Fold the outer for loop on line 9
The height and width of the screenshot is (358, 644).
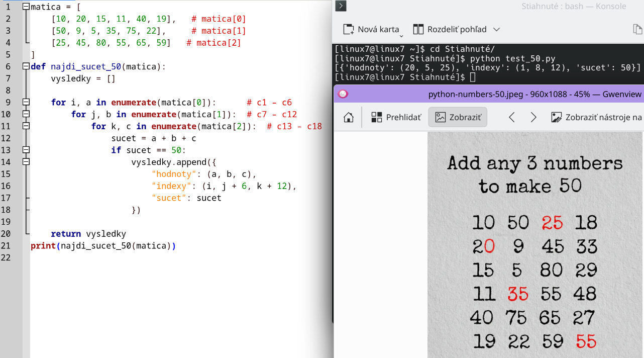26,102
